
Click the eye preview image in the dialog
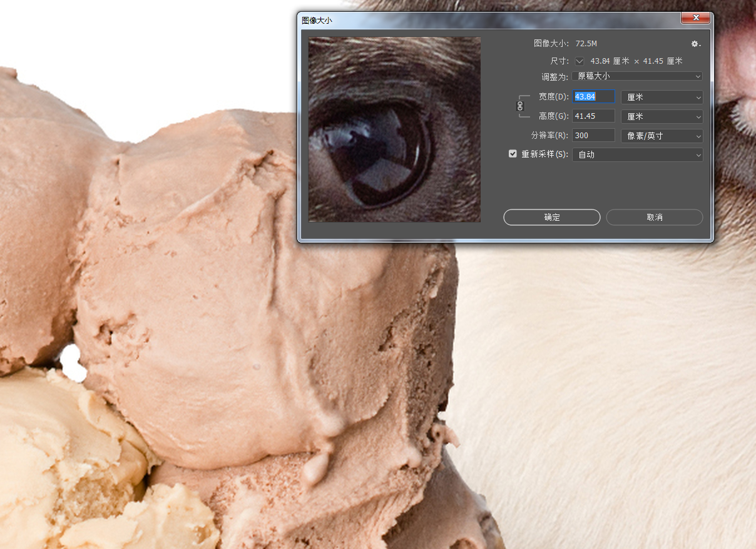pos(395,129)
